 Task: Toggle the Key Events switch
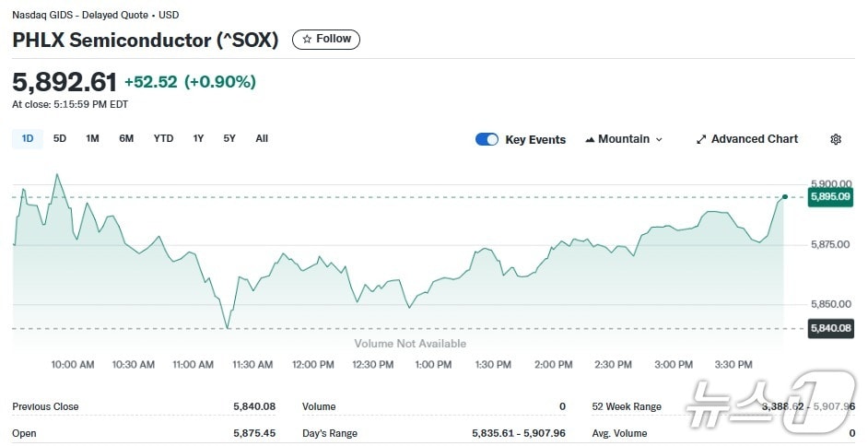point(487,139)
